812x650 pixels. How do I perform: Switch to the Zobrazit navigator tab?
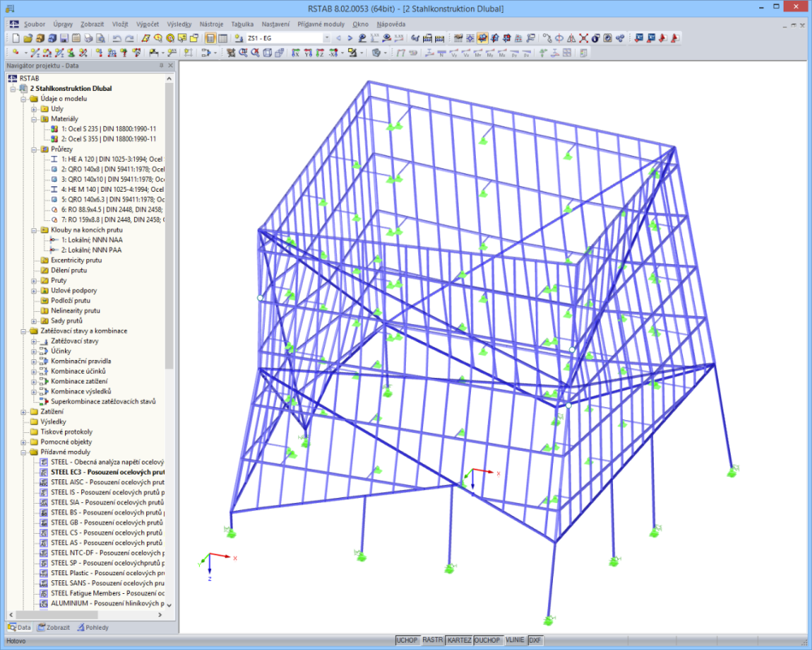click(x=53, y=627)
